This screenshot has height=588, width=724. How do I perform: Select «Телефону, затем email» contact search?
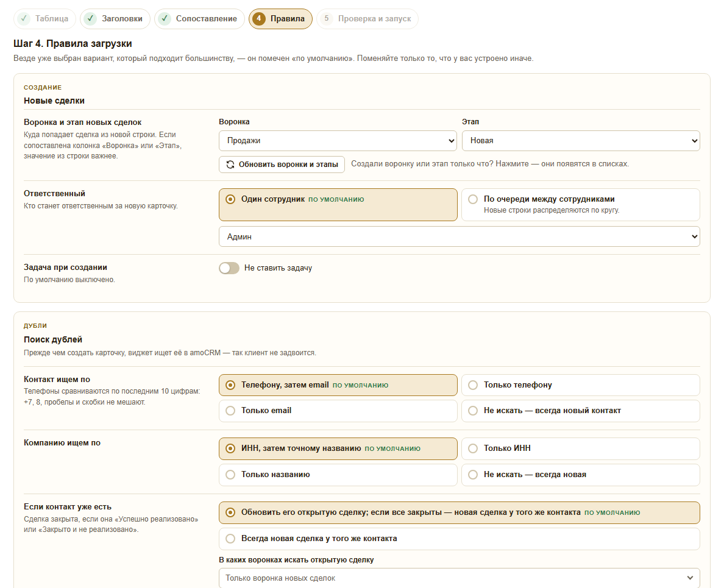click(338, 385)
